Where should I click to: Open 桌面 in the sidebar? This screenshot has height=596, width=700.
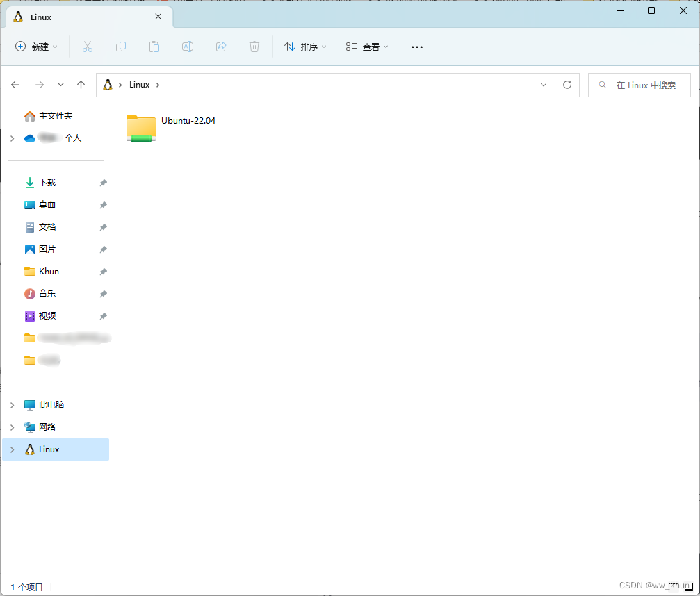point(56,205)
